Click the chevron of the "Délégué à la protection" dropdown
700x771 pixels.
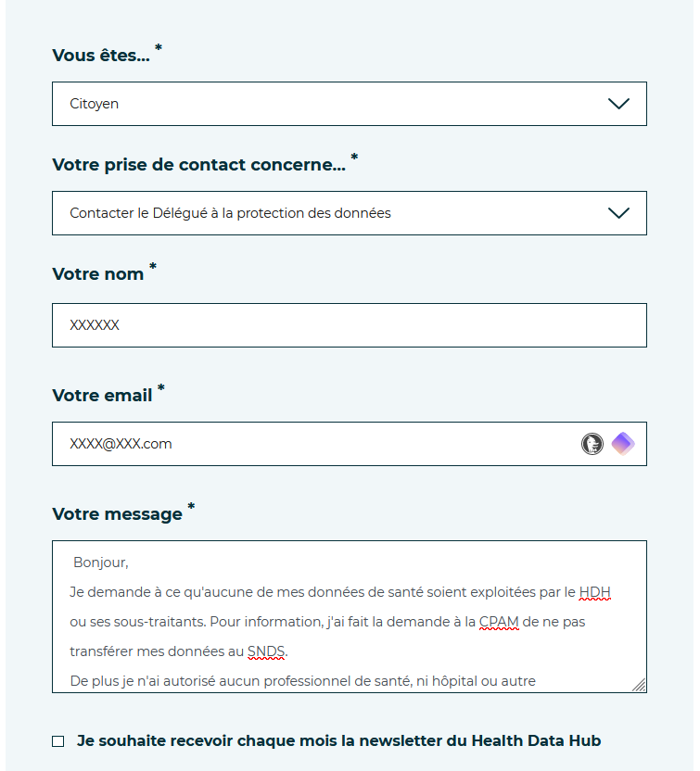coord(618,213)
